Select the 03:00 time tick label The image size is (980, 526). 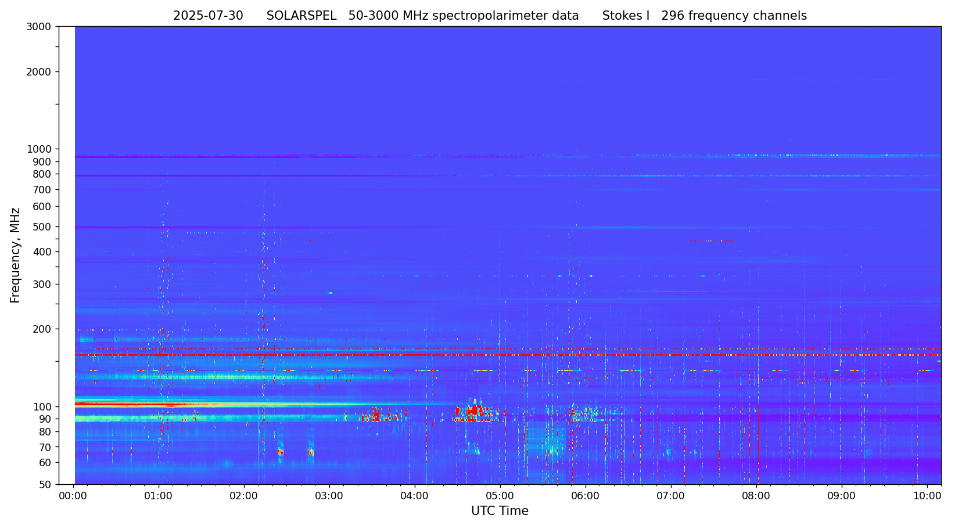tap(329, 496)
